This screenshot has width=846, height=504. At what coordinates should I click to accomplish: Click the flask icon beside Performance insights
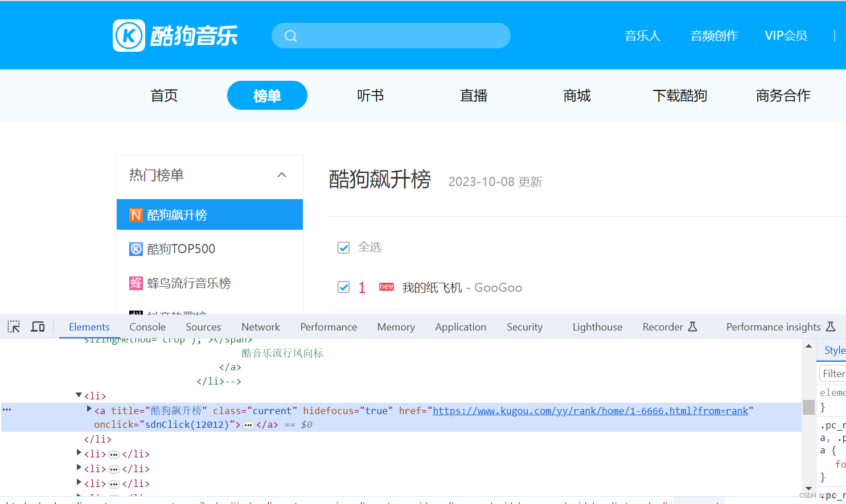pyautogui.click(x=831, y=327)
